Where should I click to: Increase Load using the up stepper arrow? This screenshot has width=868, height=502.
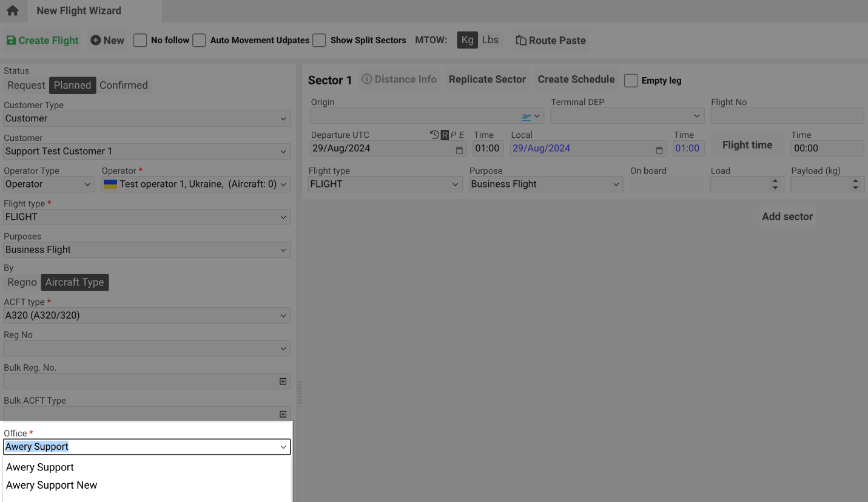point(775,180)
